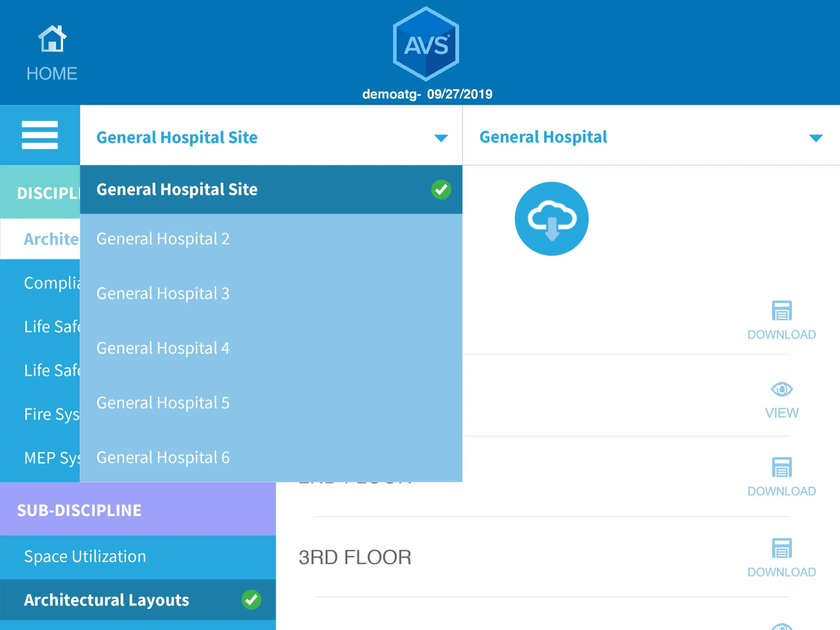Screen dimensions: 840x630
Task: Select General Hospital 5 site
Action: 163,403
